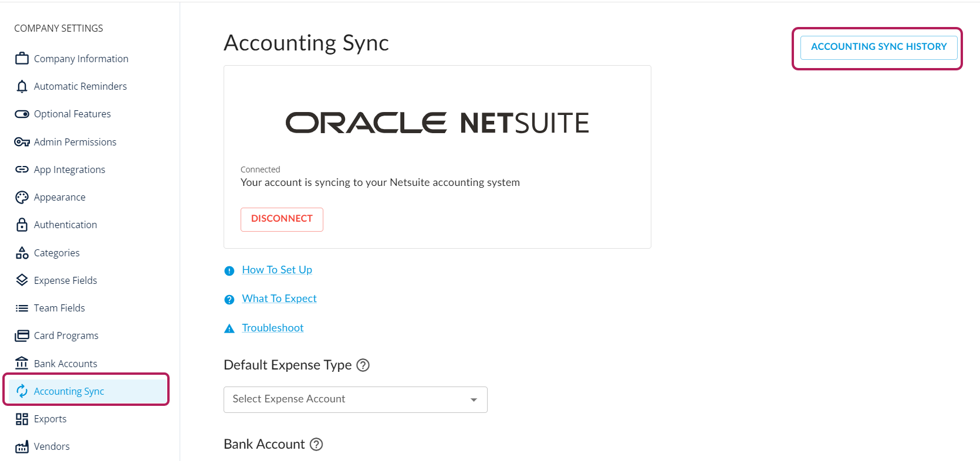
Task: Click the help icon beside Default Expense Type
Action: (x=363, y=365)
